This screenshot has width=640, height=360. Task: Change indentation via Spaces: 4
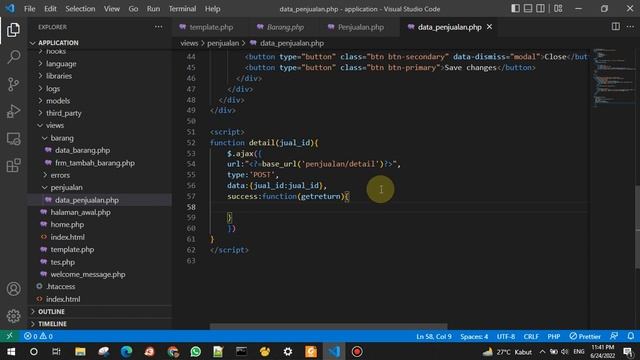(474, 336)
